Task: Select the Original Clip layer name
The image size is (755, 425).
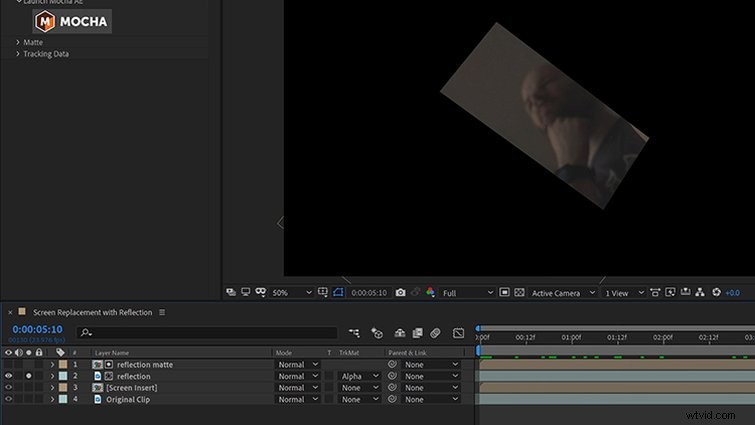Action: [128, 399]
